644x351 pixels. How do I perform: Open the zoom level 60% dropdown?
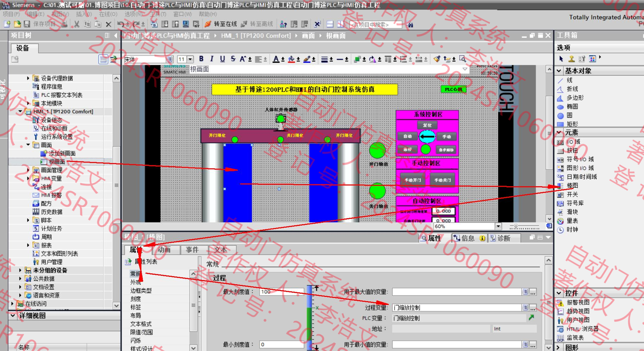tap(498, 226)
